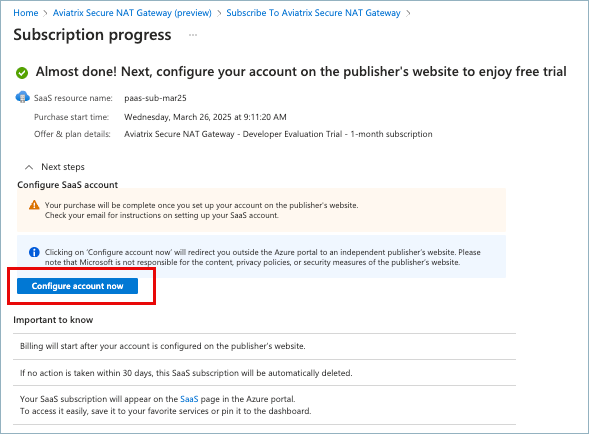Click the Important to know heading
This screenshot has height=434, width=589.
[53, 320]
